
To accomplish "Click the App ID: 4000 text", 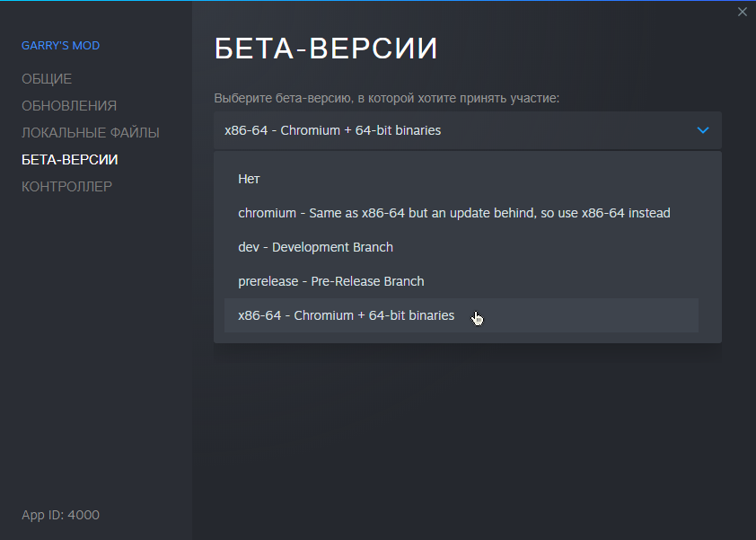I will [x=60, y=515].
